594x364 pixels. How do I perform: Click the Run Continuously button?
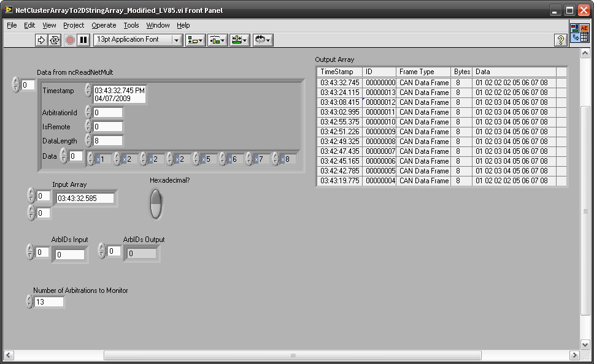55,40
